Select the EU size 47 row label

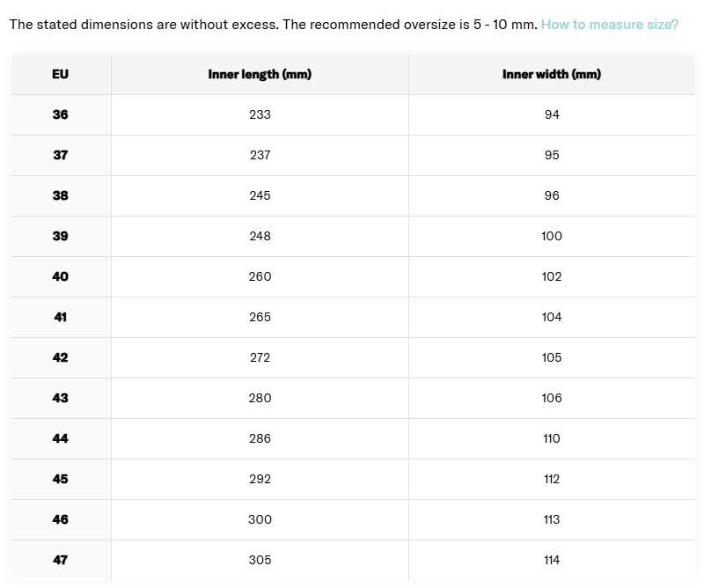pos(61,560)
